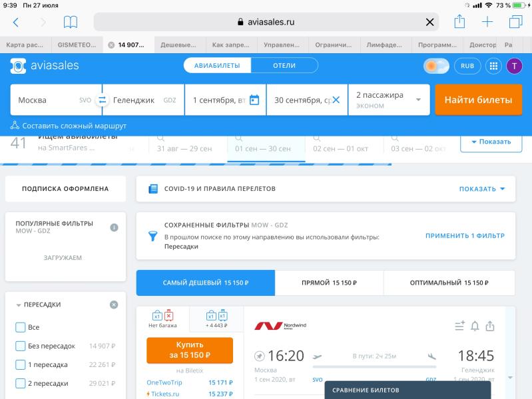Expand COVID-19 rules with Показать
The width and height of the screenshot is (532, 399).
click(x=481, y=189)
